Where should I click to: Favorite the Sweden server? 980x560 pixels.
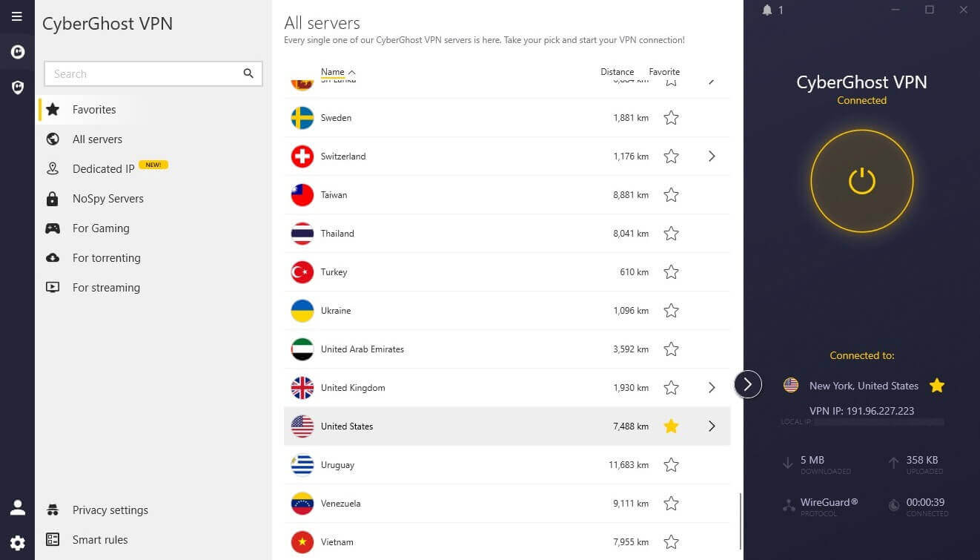(671, 117)
